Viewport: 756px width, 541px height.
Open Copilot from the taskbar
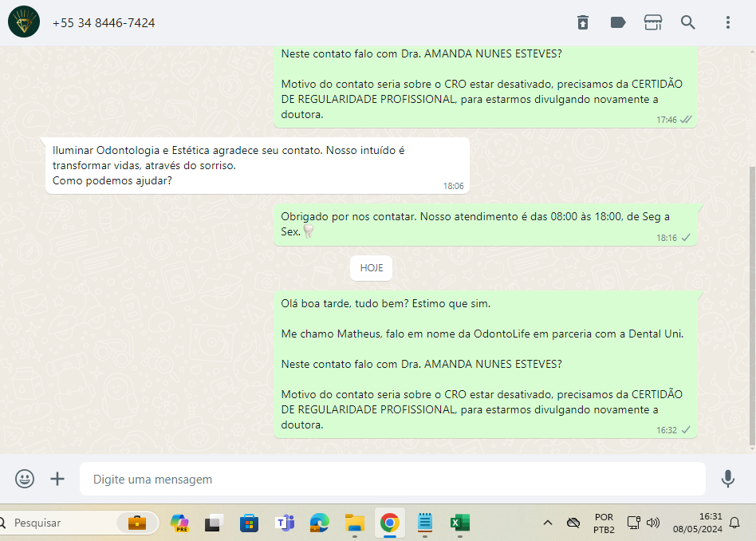[179, 523]
